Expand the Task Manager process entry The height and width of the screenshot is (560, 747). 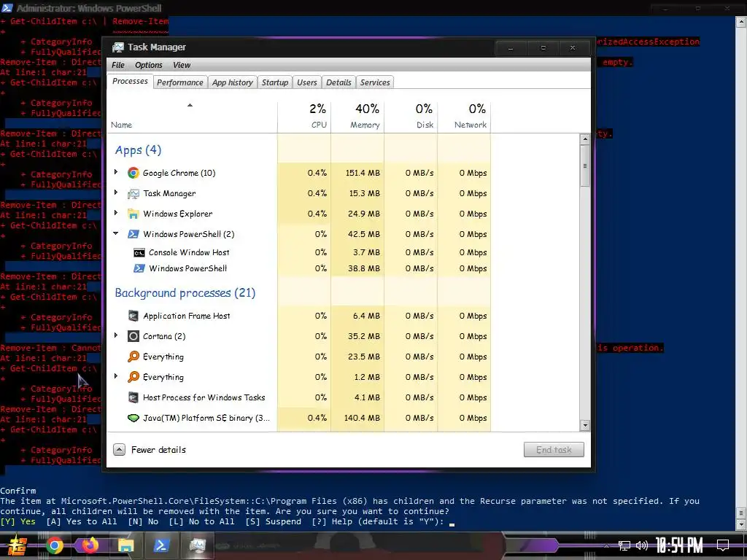tap(116, 192)
